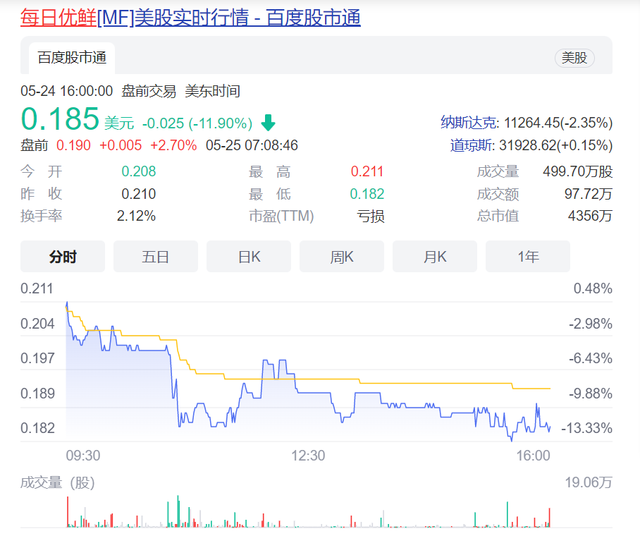Open the 每日优鲜[MF]美股实时行情 title link
The height and width of the screenshot is (536, 640).
point(191,18)
